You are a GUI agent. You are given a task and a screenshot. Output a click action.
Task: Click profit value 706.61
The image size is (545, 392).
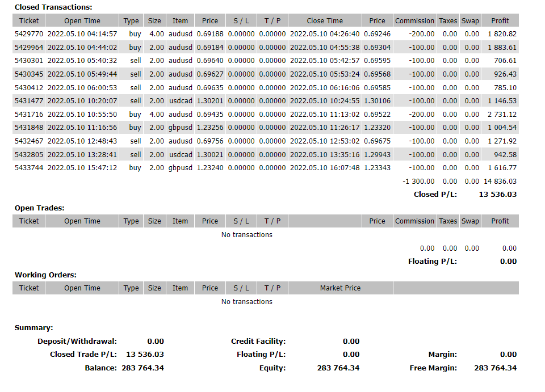click(x=505, y=60)
